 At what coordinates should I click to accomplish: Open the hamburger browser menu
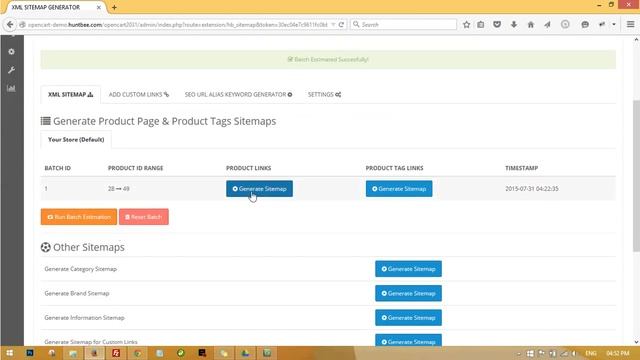pyautogui.click(x=630, y=24)
